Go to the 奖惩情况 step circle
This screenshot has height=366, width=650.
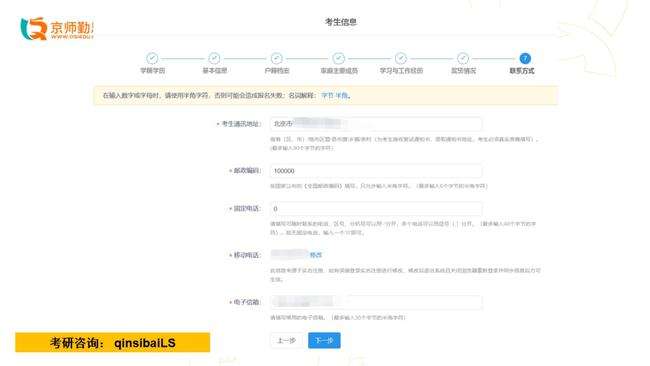(463, 58)
